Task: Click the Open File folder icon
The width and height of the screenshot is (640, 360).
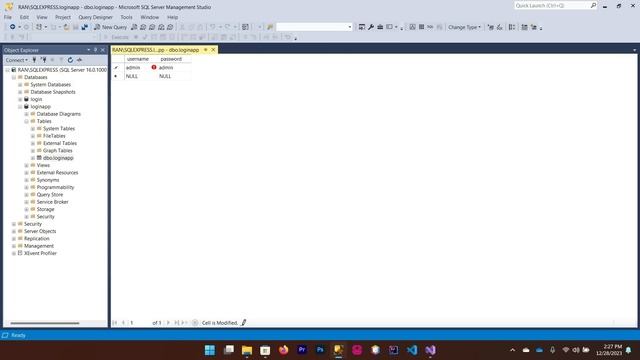Action: coord(67,27)
